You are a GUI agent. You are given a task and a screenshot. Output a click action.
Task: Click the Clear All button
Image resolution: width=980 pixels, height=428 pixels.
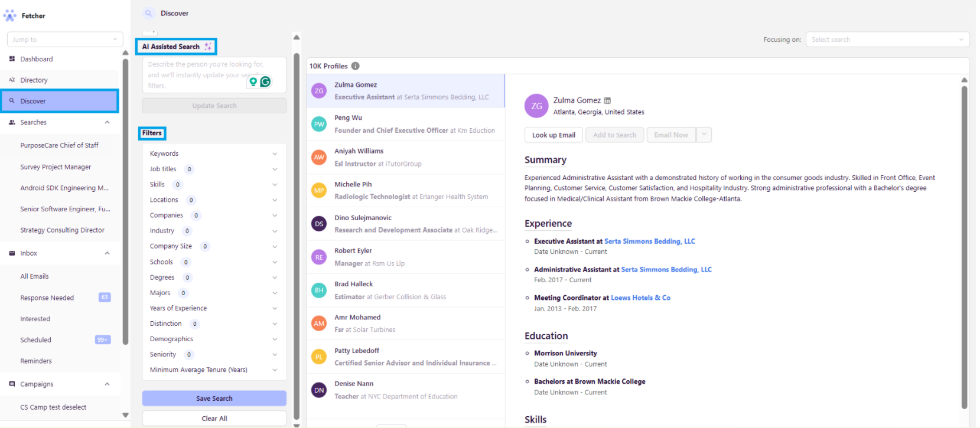tap(214, 418)
